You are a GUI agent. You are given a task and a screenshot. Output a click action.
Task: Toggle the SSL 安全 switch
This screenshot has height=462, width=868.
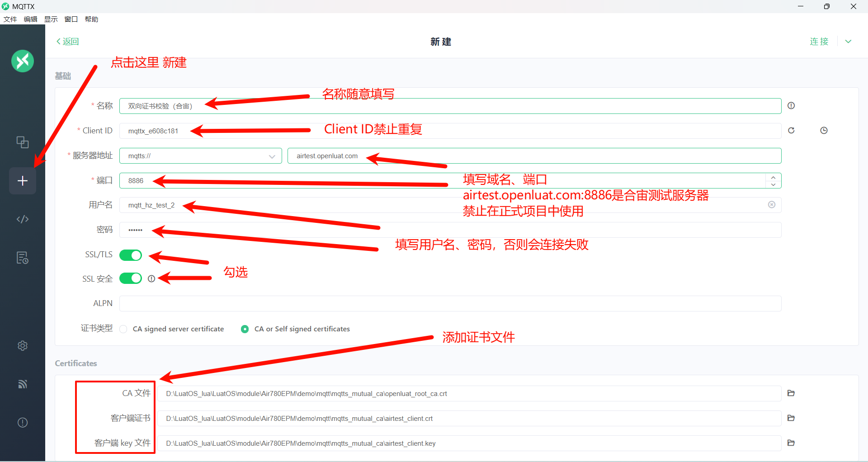131,278
